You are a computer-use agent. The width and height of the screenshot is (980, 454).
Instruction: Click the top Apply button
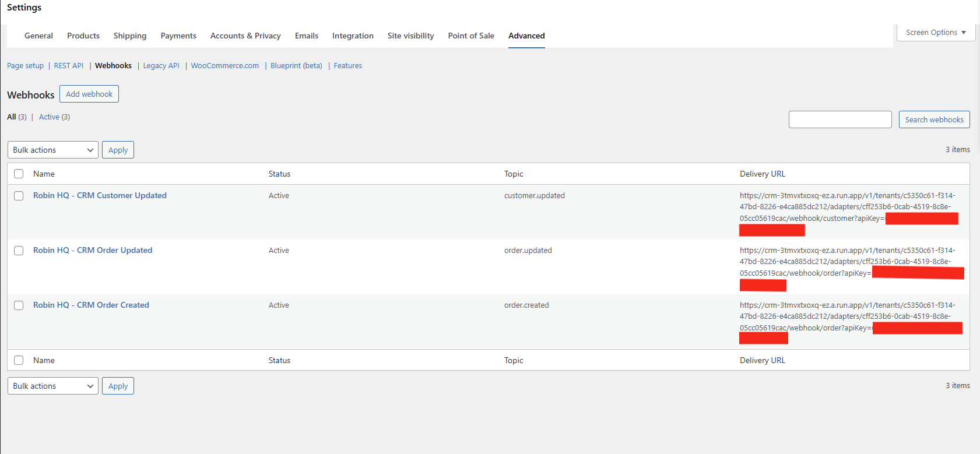click(x=118, y=150)
